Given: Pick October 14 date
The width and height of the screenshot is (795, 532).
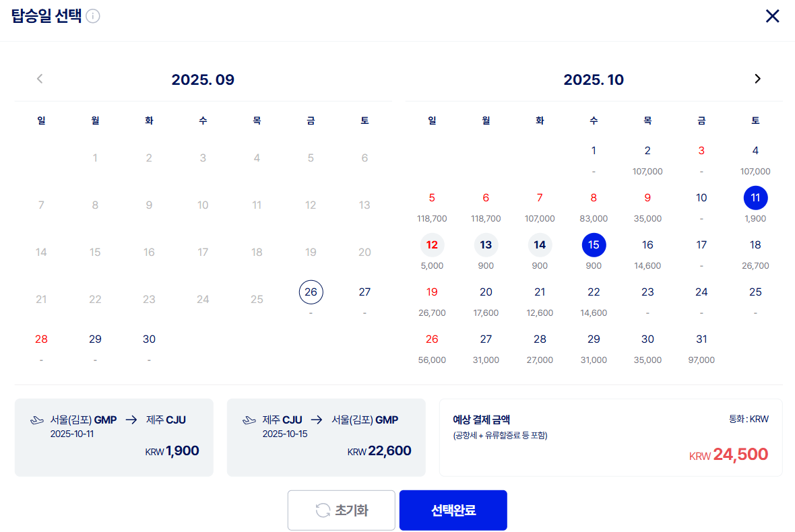Looking at the screenshot, I should point(540,244).
